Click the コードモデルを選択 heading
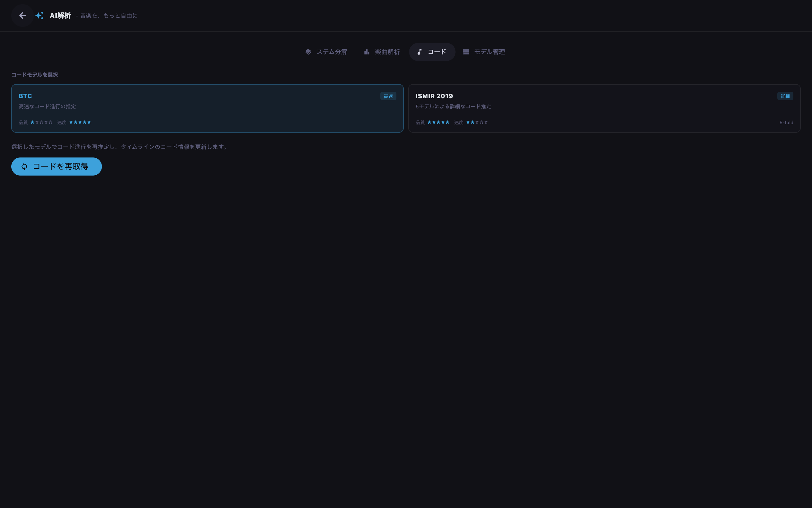 coord(35,75)
